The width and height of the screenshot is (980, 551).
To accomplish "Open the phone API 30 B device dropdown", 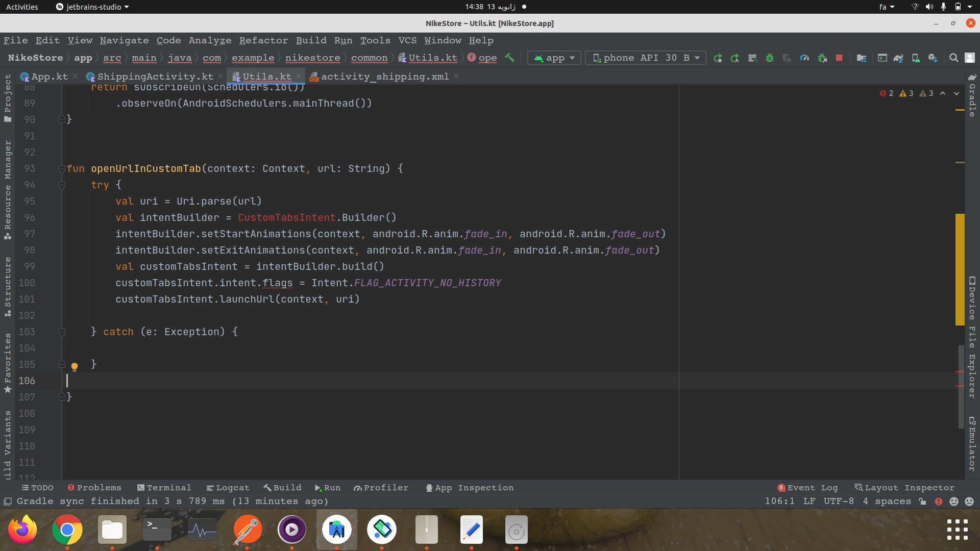I will point(646,58).
